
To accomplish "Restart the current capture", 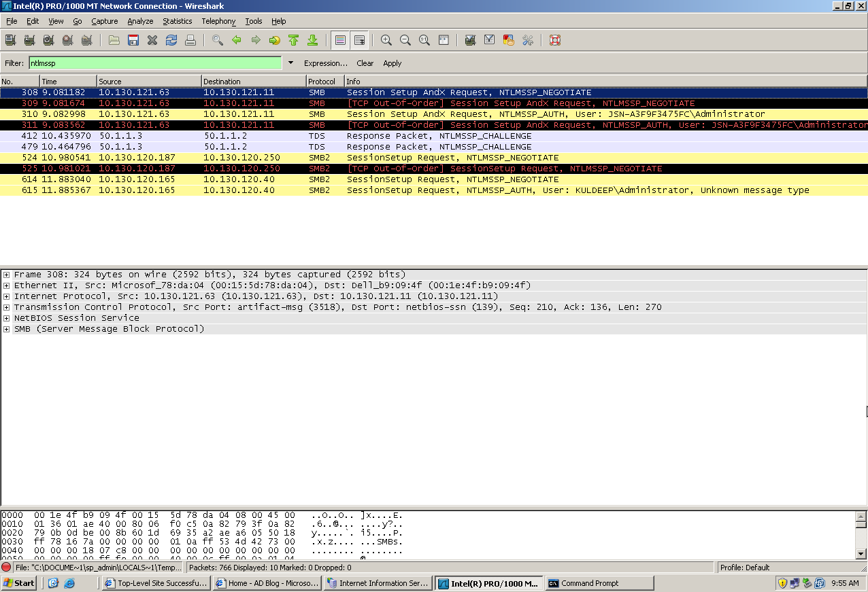I will (x=85, y=40).
